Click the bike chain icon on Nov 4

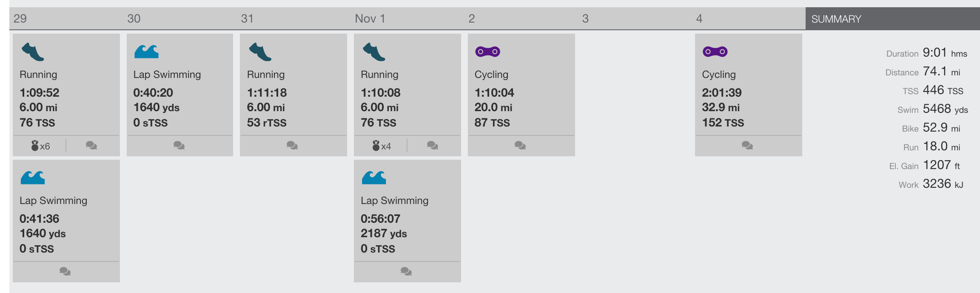click(x=715, y=52)
